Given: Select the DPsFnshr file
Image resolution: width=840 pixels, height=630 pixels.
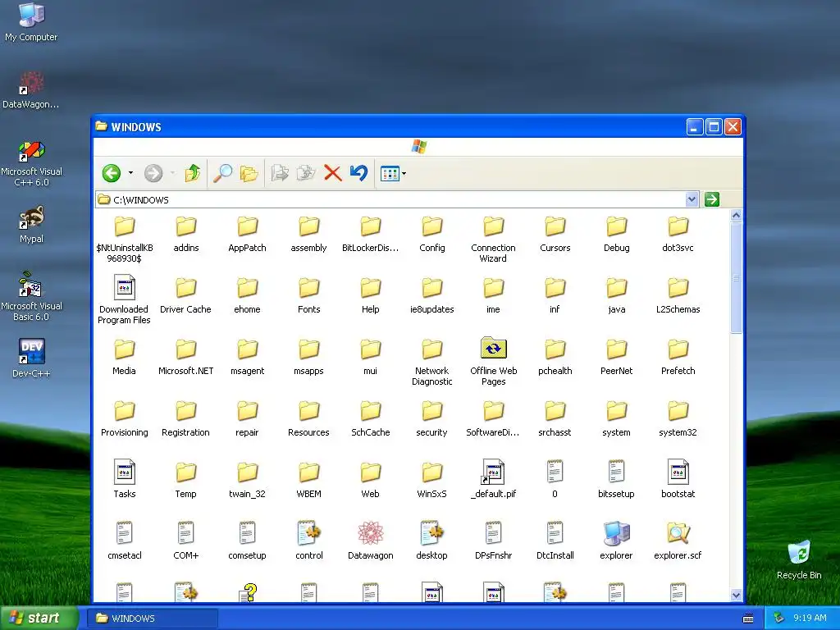Looking at the screenshot, I should [493, 541].
